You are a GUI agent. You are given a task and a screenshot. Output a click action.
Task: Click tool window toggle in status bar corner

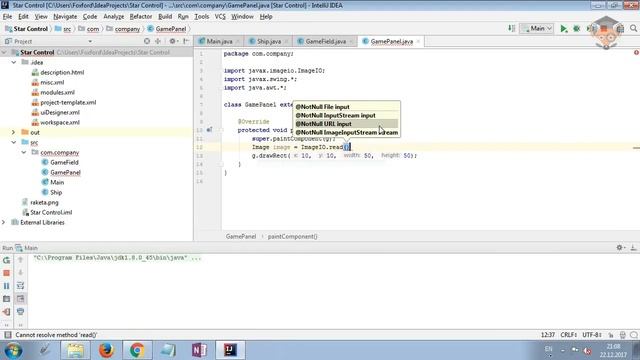click(x=7, y=335)
